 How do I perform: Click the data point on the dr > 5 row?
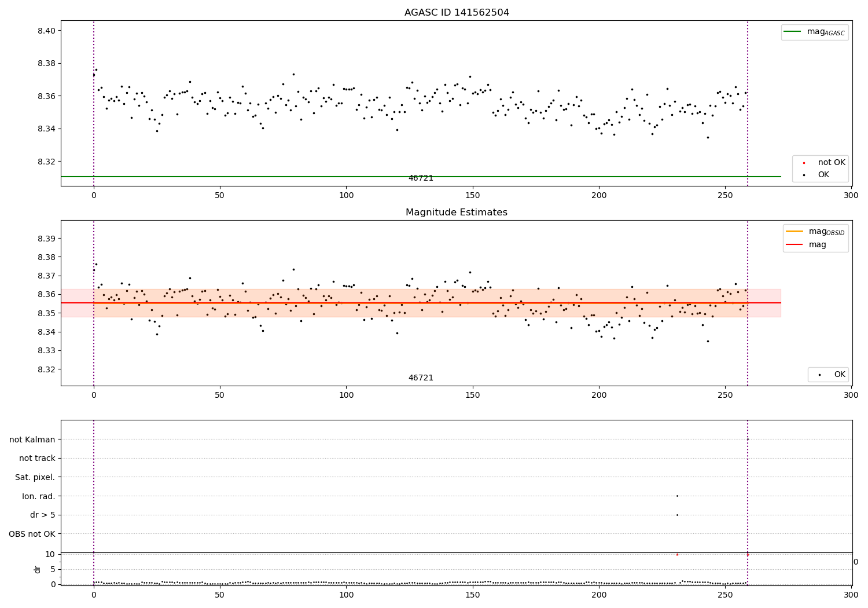coord(677,515)
